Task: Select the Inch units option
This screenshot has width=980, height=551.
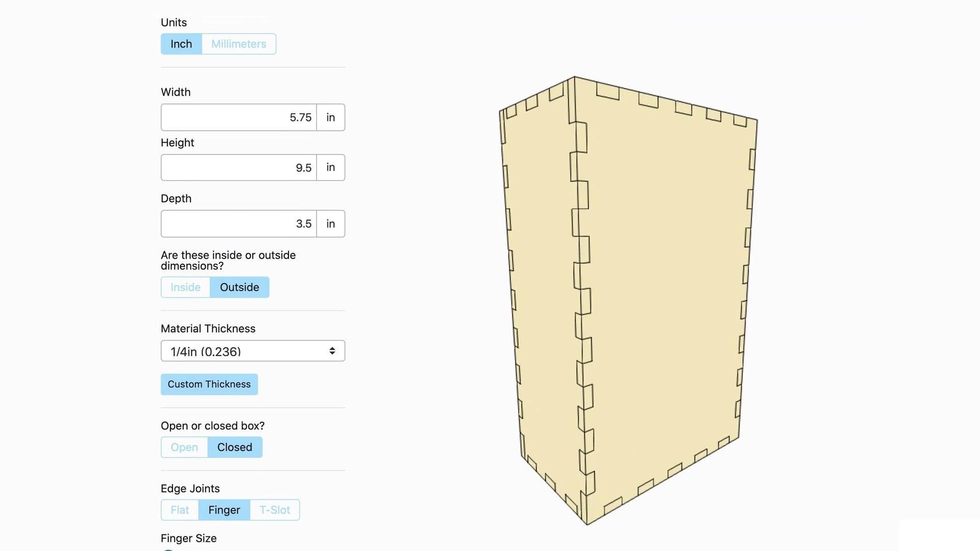Action: pyautogui.click(x=181, y=44)
